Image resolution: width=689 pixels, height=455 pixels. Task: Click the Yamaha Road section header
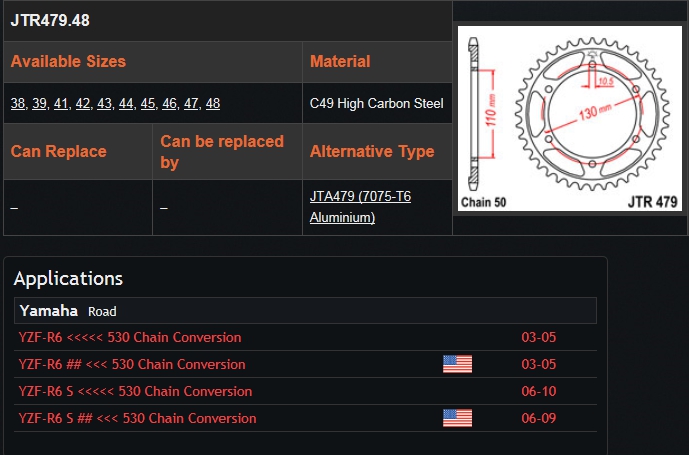[305, 311]
